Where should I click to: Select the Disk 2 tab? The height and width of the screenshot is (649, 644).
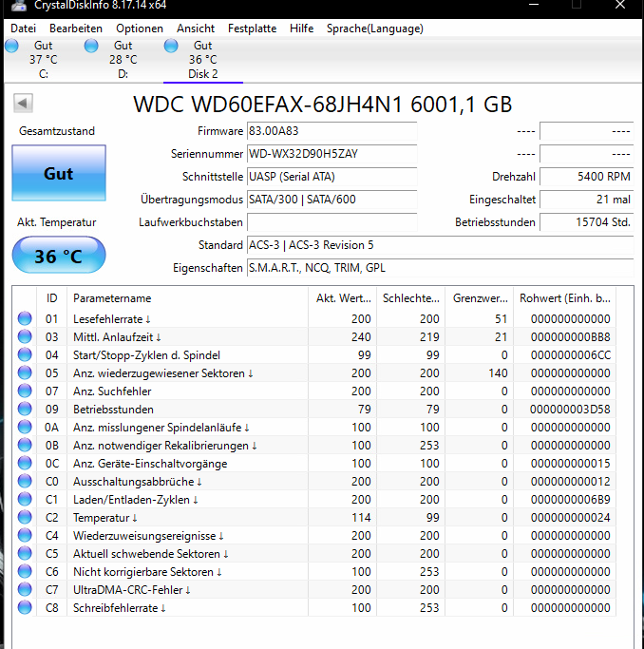(x=202, y=60)
